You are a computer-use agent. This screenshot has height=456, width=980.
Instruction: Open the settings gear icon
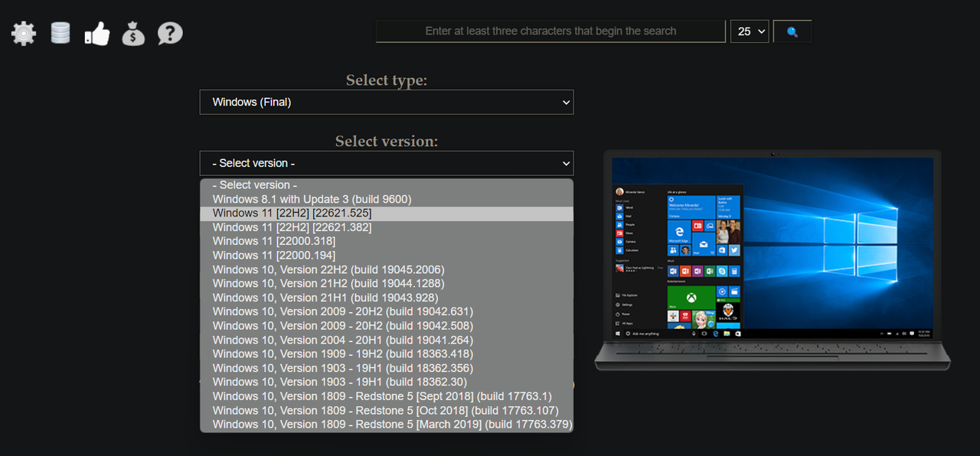(24, 33)
